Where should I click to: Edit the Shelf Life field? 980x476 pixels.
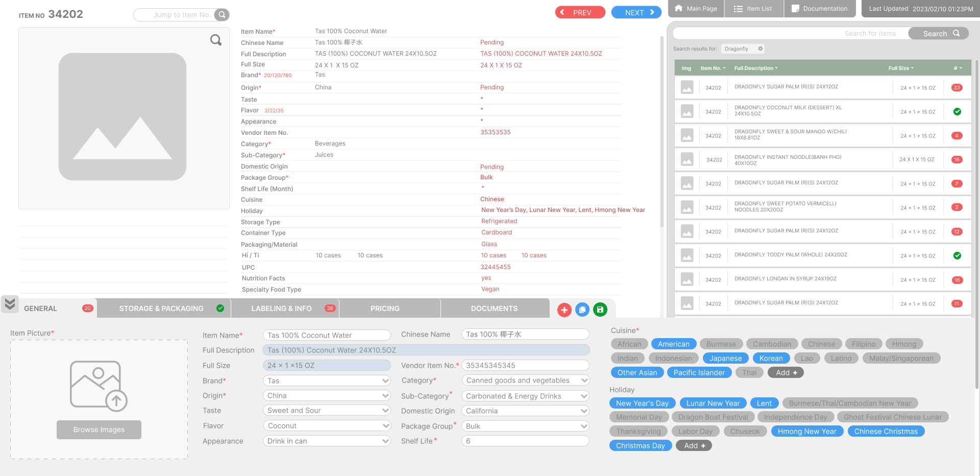[525, 441]
